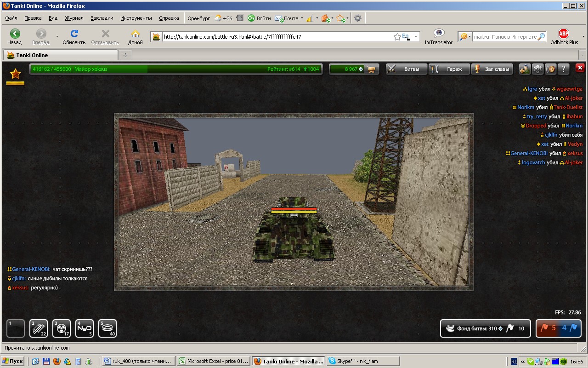Activate double damage supply slot 3
The image size is (588, 368).
coord(62,328)
